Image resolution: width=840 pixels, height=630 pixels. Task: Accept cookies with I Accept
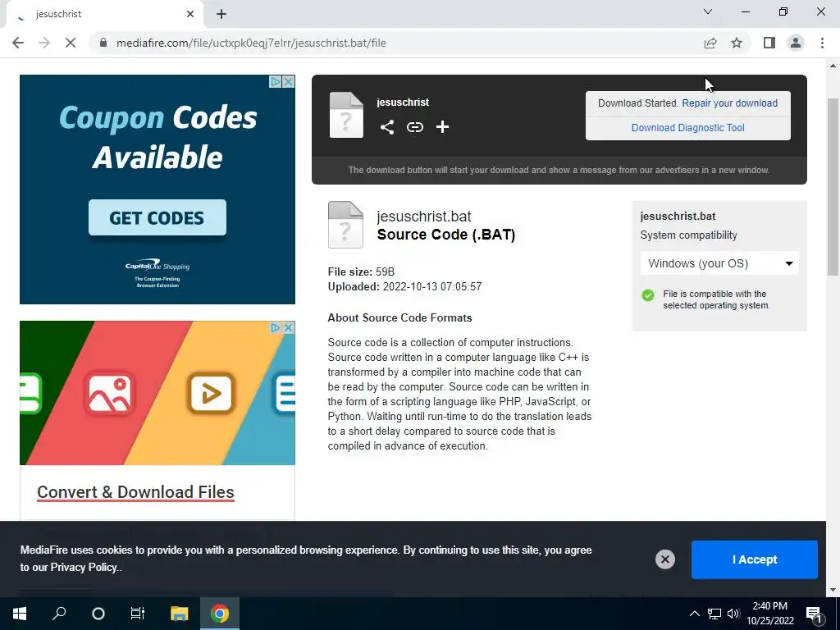click(x=755, y=559)
